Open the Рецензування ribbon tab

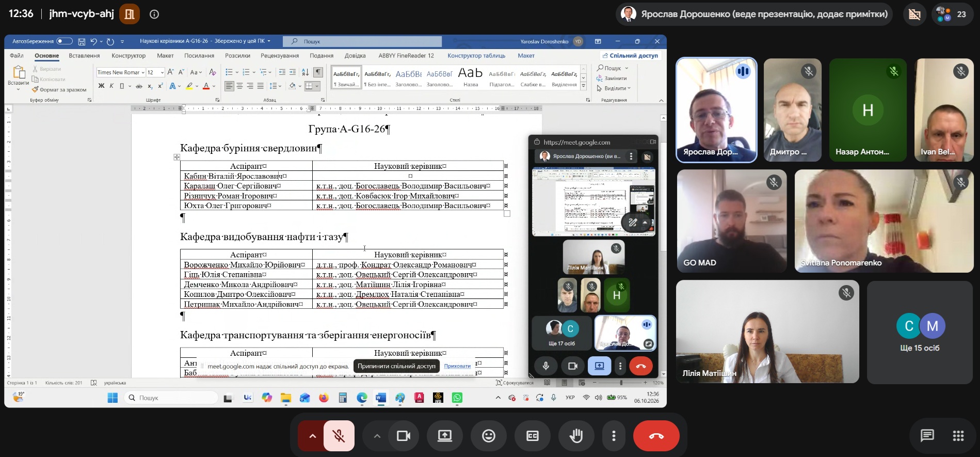pyautogui.click(x=280, y=55)
